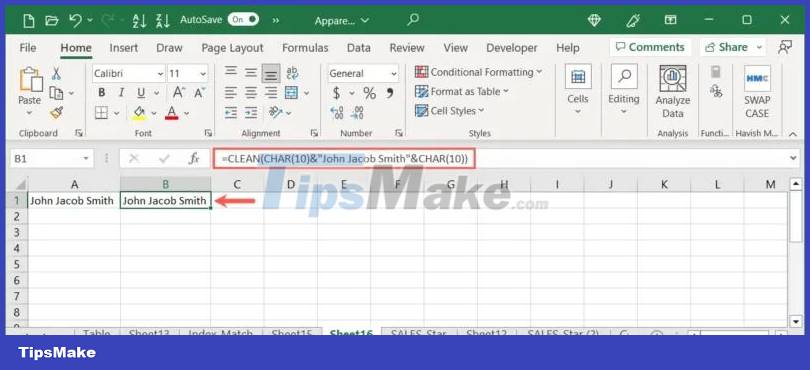Select cell A1 John Jacob Smith

(x=74, y=201)
